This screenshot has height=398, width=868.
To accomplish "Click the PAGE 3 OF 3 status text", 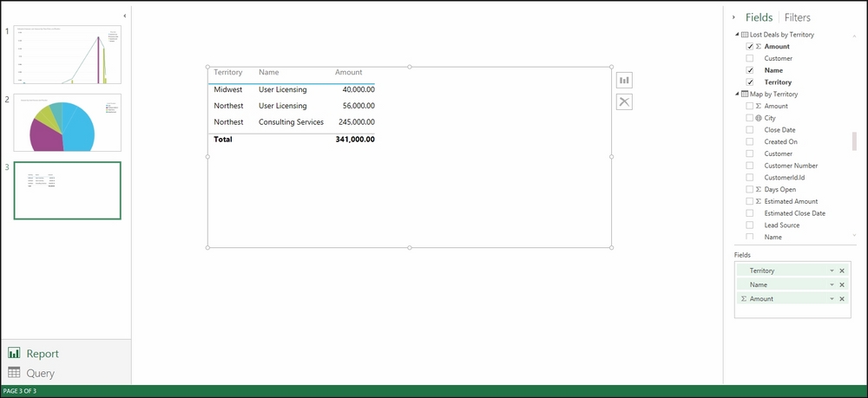I will point(20,391).
